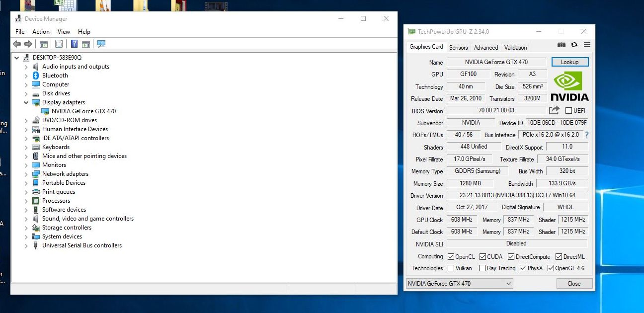Open the GPU selection dropdown in GPU-Z
644x313 pixels.
[459, 284]
